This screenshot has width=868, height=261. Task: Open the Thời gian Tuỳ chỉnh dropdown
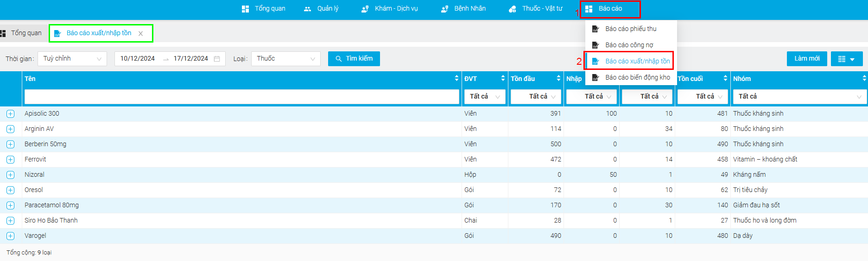pos(72,59)
